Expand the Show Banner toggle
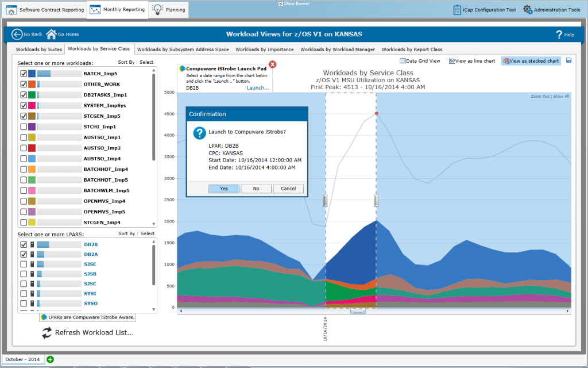588x368 pixels. tap(294, 4)
